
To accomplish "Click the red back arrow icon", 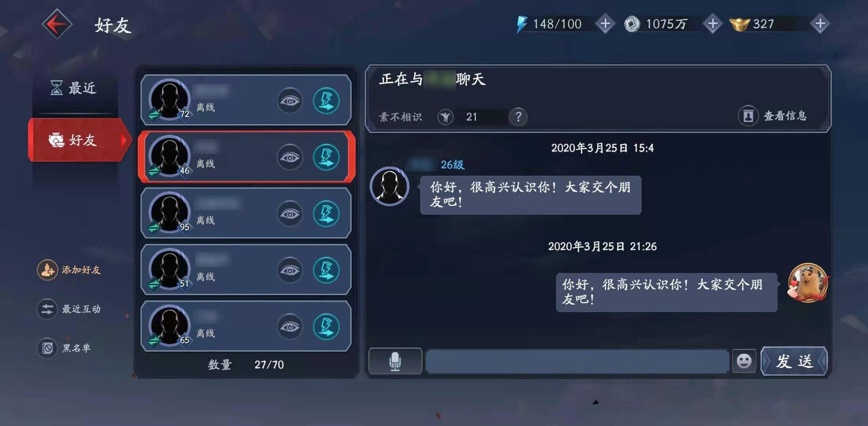I will (x=57, y=24).
